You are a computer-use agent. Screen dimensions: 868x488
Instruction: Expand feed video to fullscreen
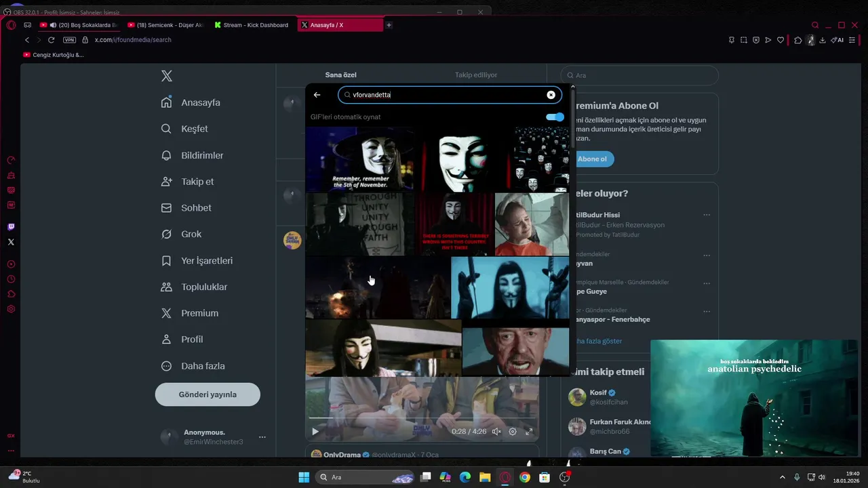coord(529,431)
